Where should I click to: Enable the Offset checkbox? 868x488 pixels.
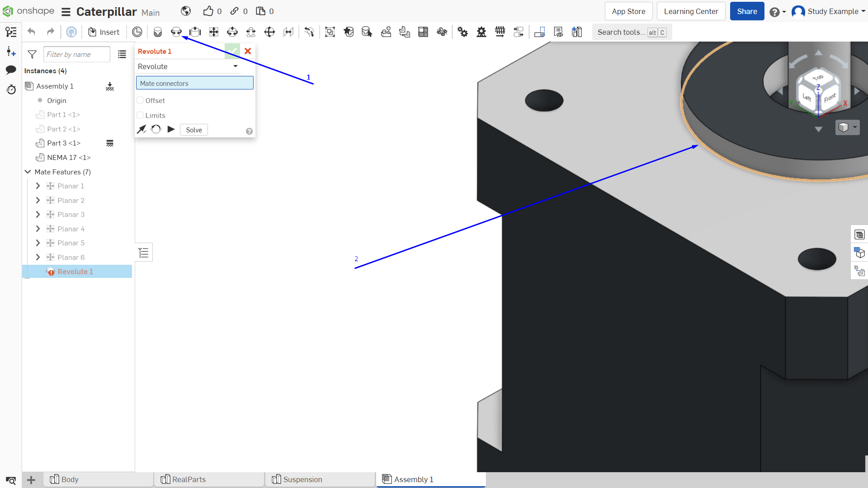pyautogui.click(x=140, y=100)
